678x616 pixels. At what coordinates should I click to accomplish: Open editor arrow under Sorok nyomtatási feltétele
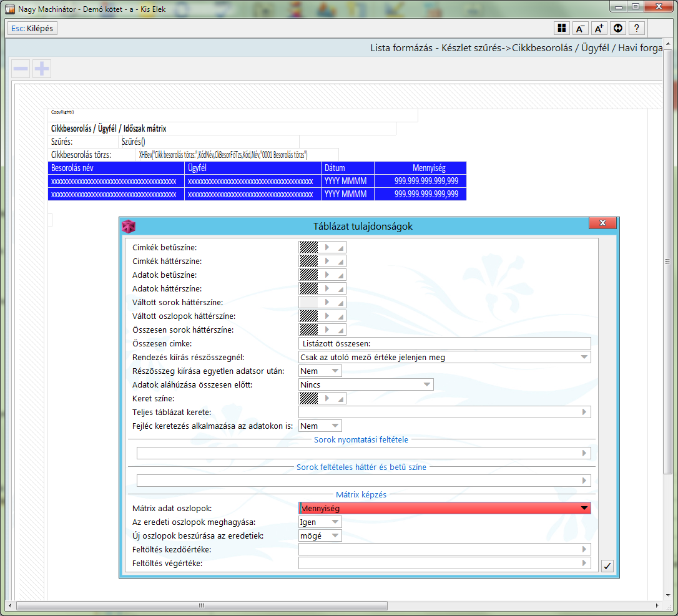pos(584,453)
